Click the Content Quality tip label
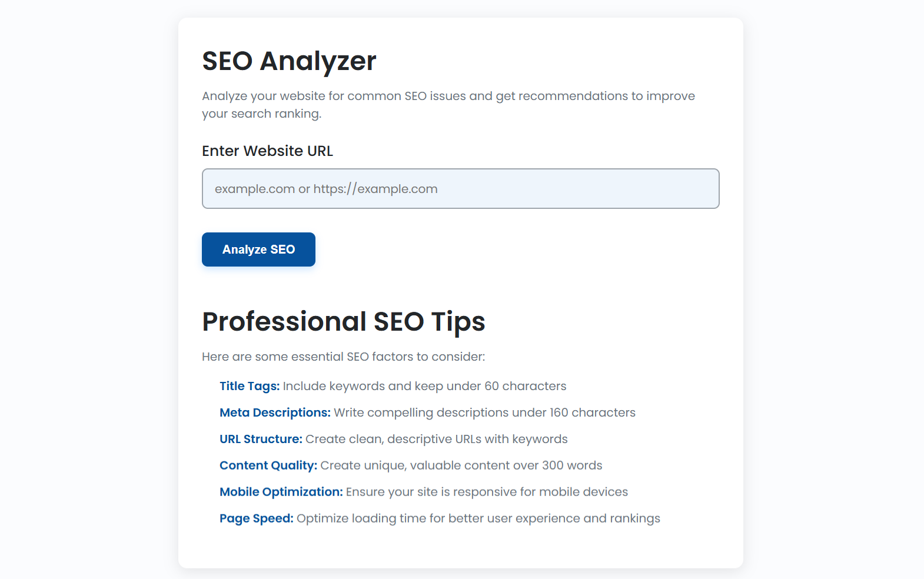Image resolution: width=924 pixels, height=579 pixels. pyautogui.click(x=268, y=465)
